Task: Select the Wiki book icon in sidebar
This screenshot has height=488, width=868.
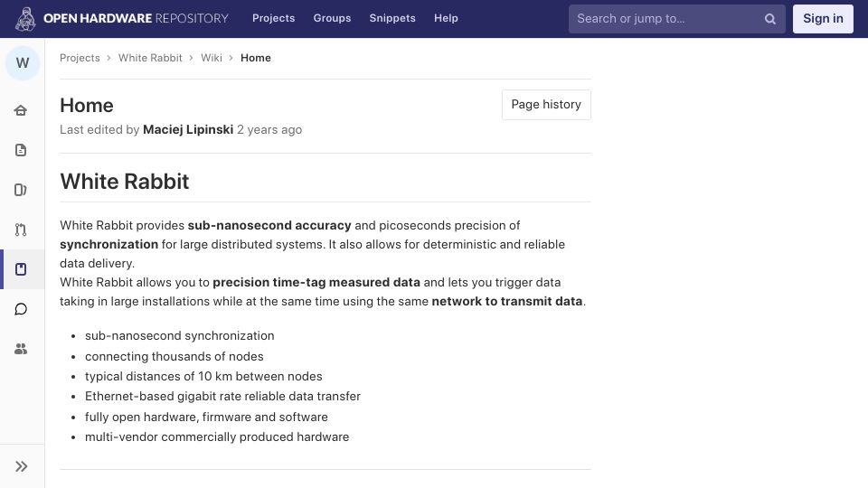Action: point(21,269)
